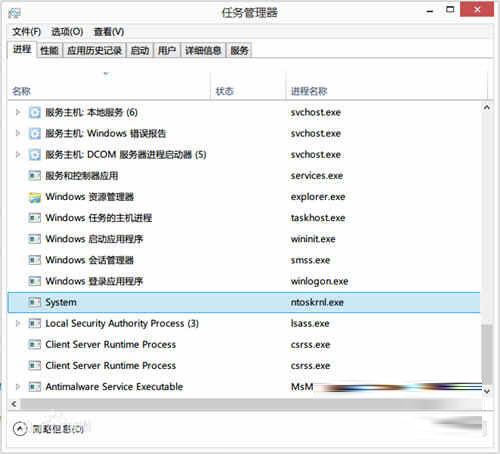The width and height of the screenshot is (500, 454).
Task: Click icon of Windows 会话管理器
Action: pos(34,260)
